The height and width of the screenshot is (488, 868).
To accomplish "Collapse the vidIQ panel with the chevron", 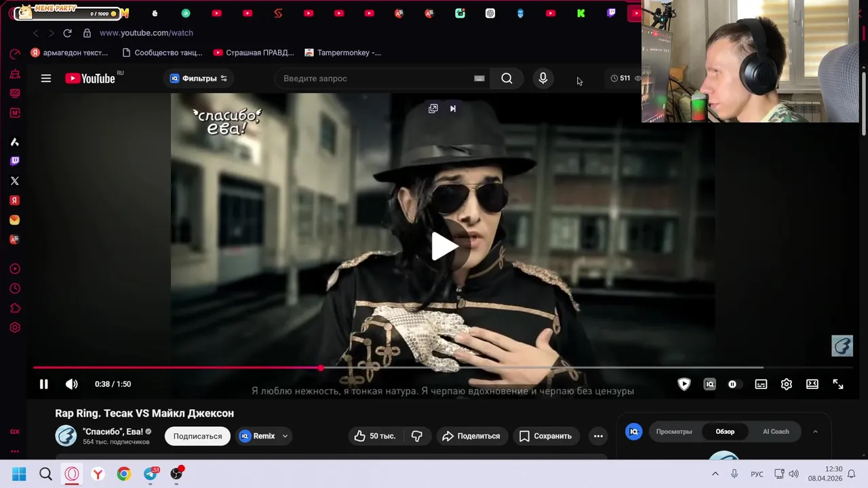I will point(815,432).
